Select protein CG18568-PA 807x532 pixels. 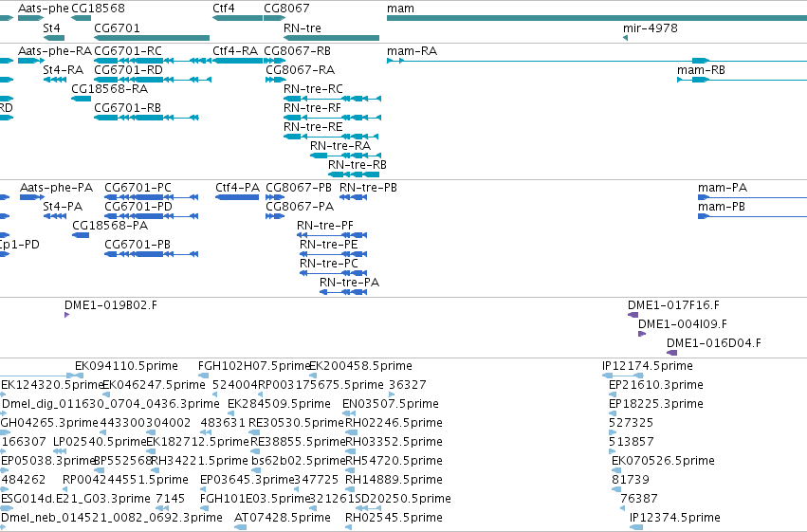[81, 235]
